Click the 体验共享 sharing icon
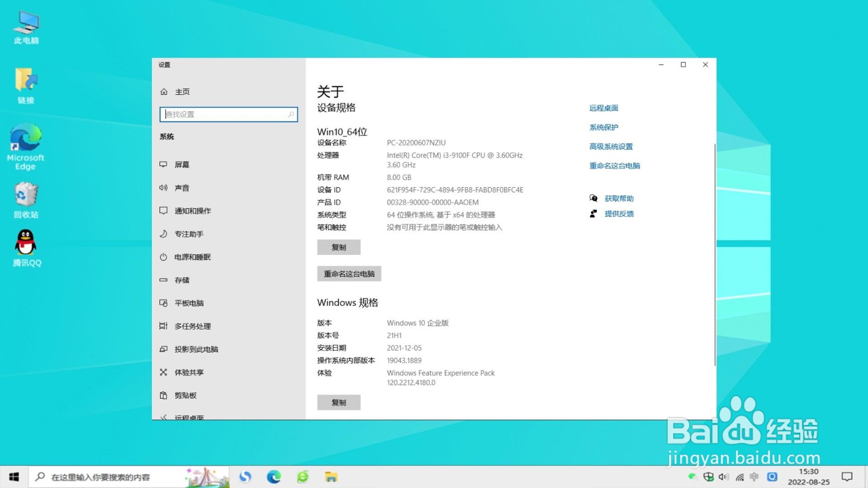 [x=163, y=372]
